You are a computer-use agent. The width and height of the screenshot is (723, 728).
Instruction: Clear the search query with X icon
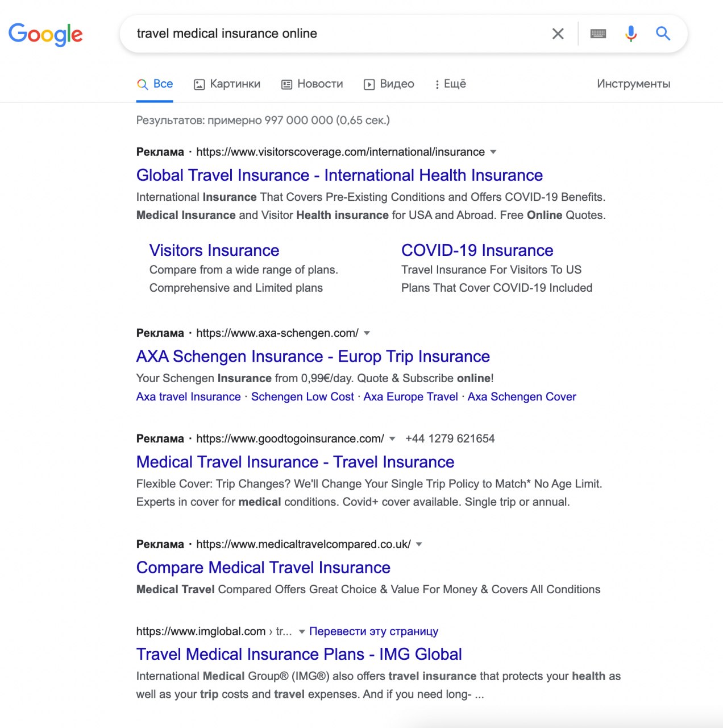click(558, 34)
